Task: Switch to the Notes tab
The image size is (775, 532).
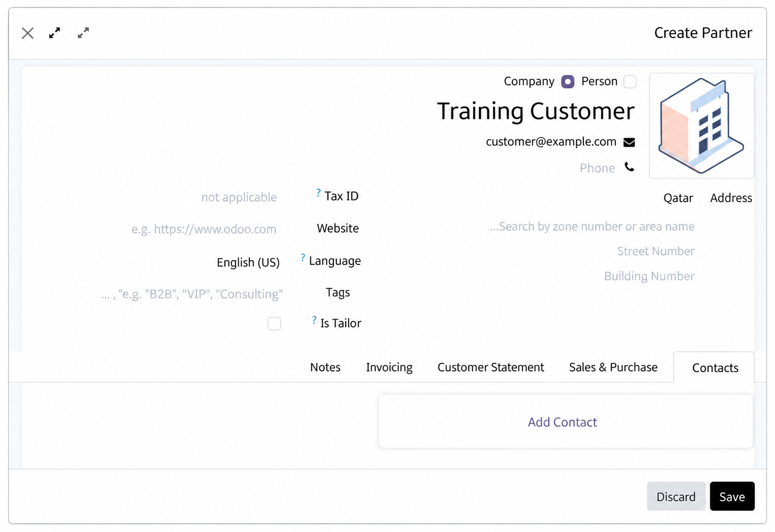Action: [x=325, y=367]
